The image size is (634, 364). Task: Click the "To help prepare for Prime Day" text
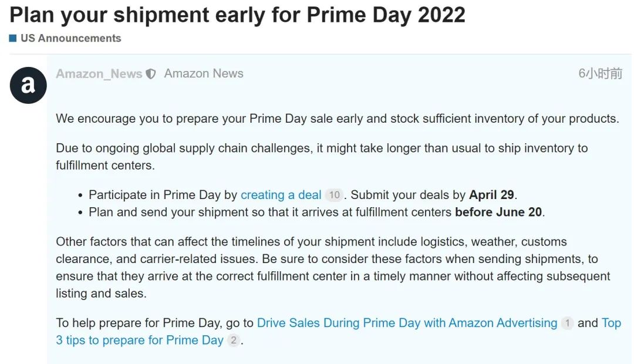(154, 323)
